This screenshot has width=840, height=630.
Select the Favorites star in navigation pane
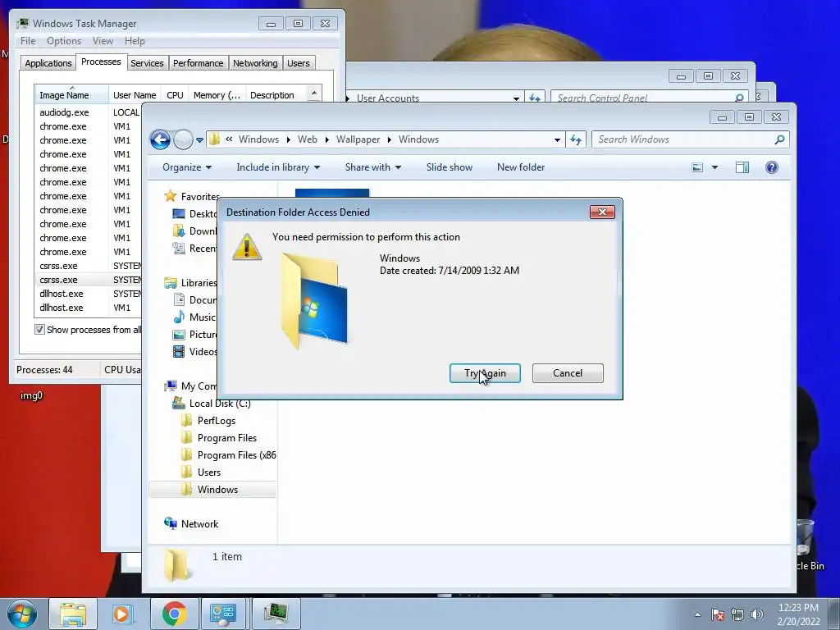point(171,196)
